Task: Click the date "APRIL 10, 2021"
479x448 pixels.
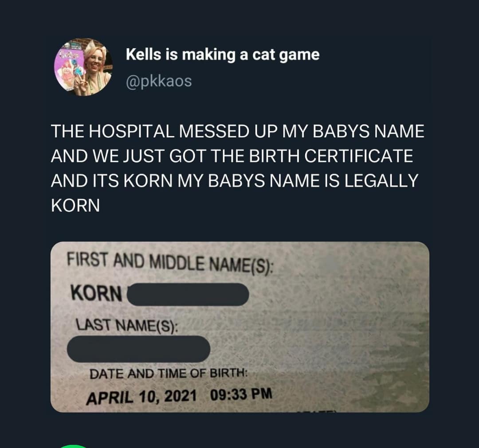Action: coord(141,397)
